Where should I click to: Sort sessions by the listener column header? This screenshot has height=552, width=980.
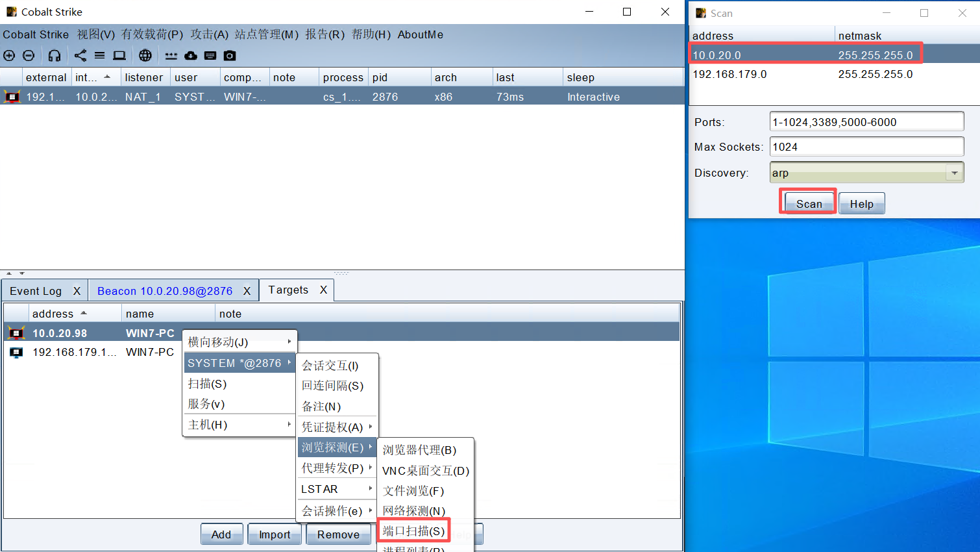pyautogui.click(x=144, y=77)
